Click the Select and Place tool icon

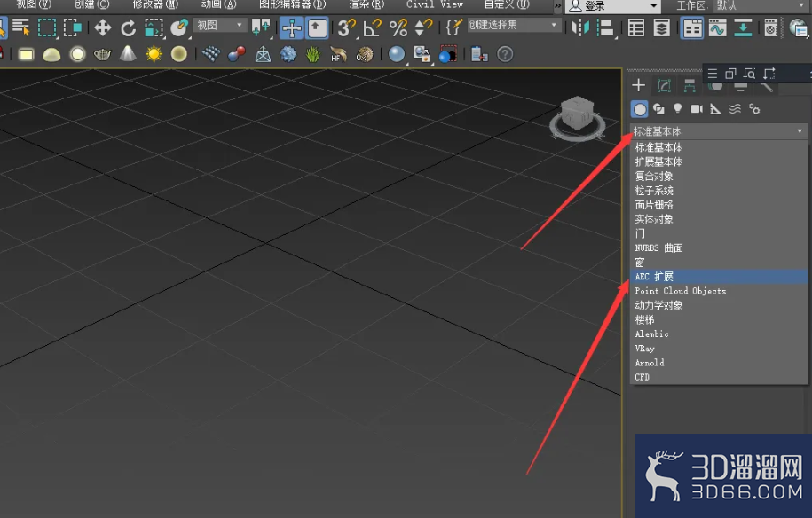[179, 27]
